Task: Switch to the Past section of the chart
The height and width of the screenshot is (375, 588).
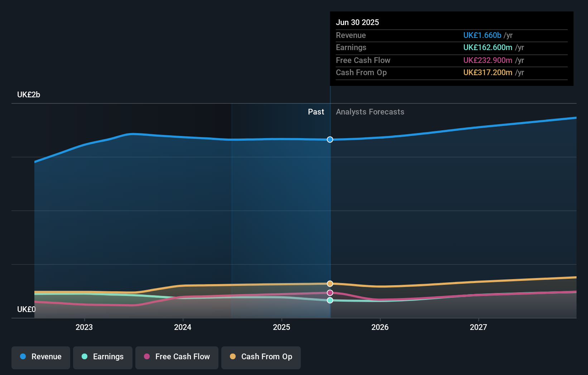Action: (x=316, y=112)
